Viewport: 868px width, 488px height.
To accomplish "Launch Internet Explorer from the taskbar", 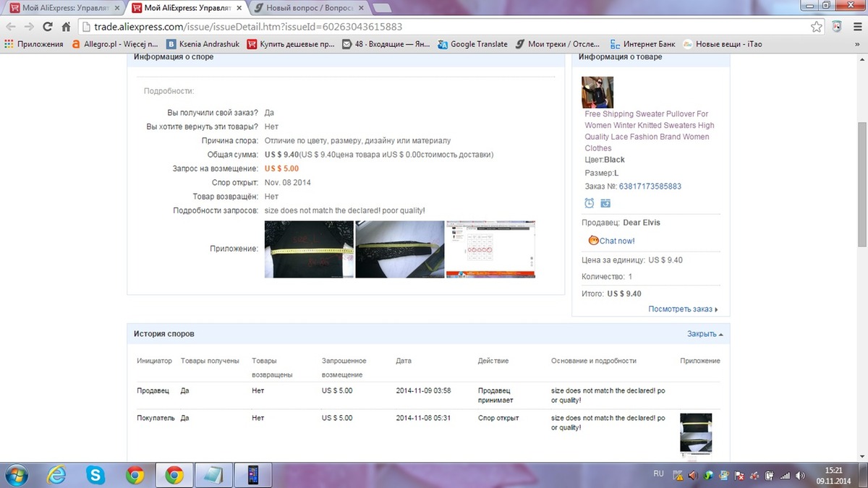I will tap(56, 475).
